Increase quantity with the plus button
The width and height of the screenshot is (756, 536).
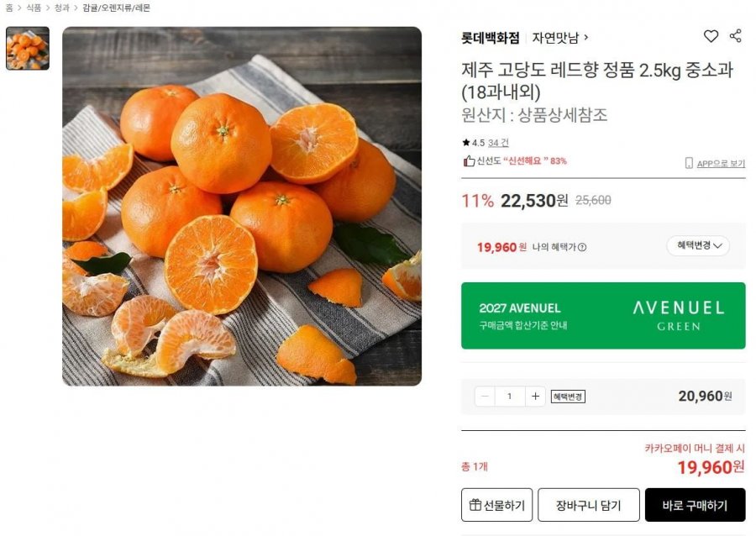(x=535, y=397)
